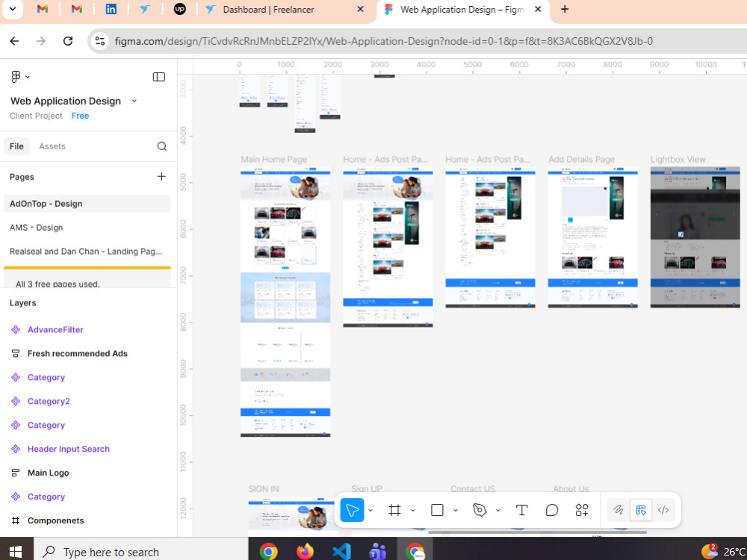Click the SIGN IN frame label
The image size is (747, 560).
pyautogui.click(x=264, y=489)
